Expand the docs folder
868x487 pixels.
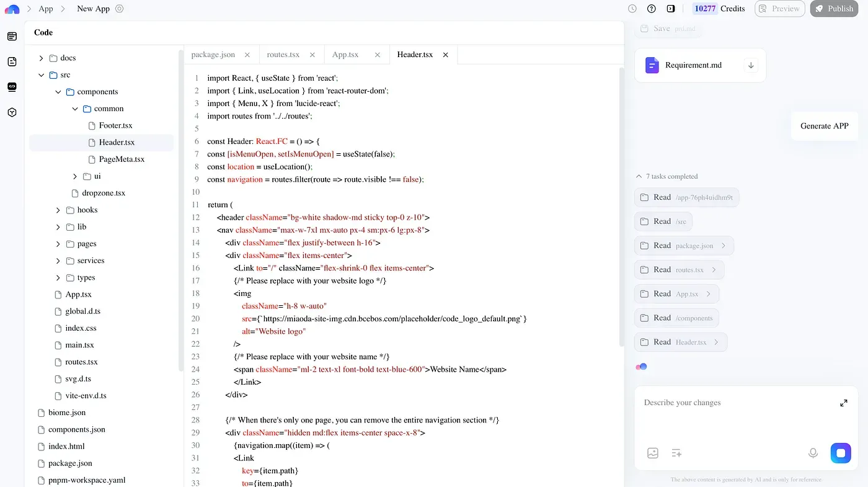pos(42,58)
